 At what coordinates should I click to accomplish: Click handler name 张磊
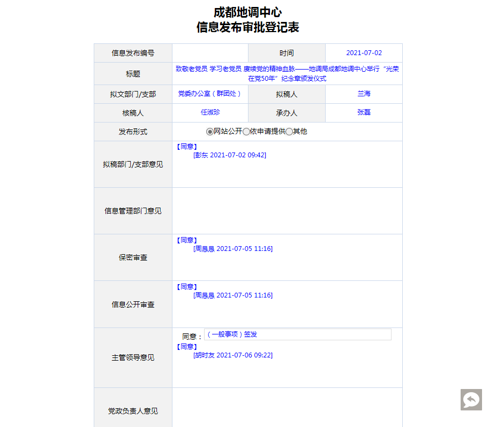click(x=364, y=112)
